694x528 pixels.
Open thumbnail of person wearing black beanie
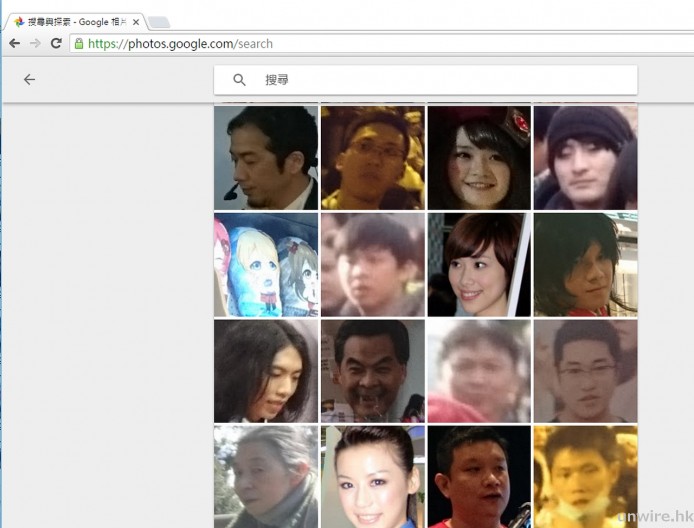585,157
